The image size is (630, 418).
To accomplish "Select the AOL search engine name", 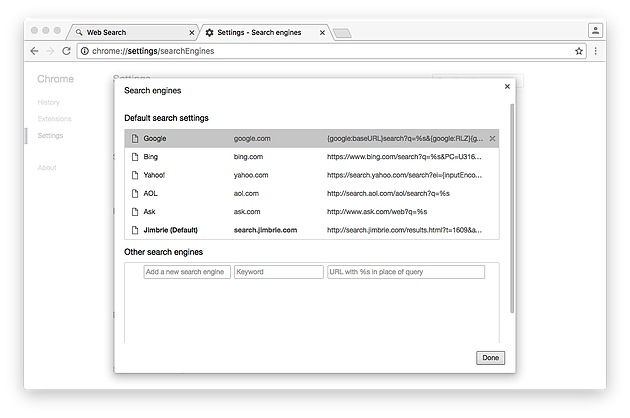I will (x=150, y=193).
